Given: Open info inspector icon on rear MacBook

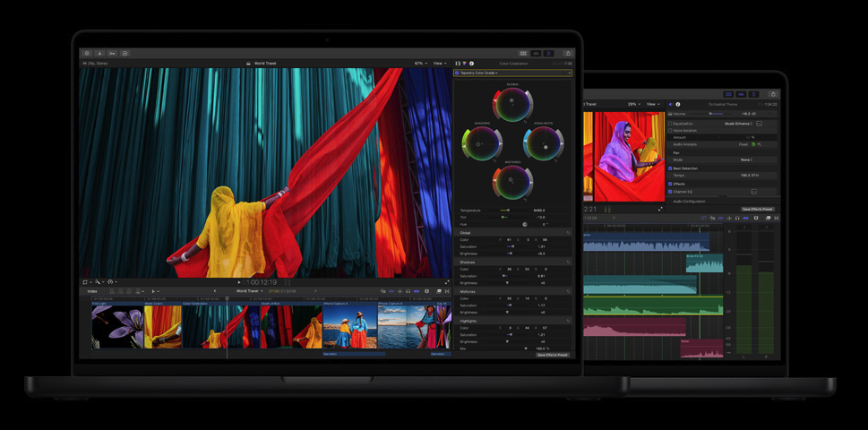Looking at the screenshot, I should 677,104.
